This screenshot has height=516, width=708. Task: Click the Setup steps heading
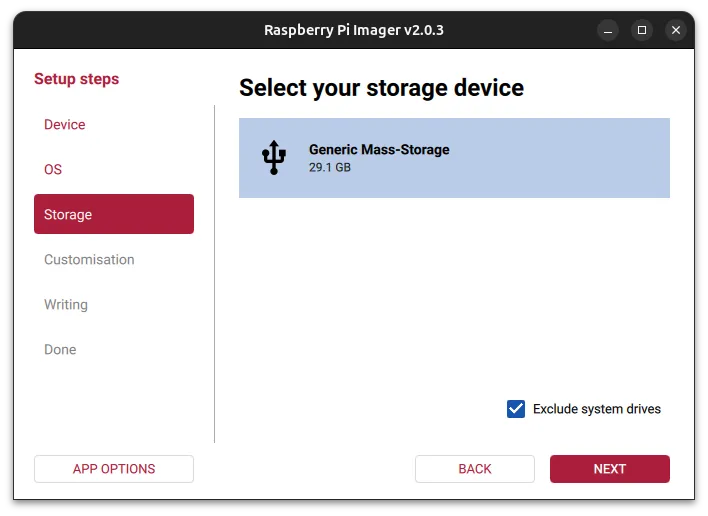(x=77, y=79)
